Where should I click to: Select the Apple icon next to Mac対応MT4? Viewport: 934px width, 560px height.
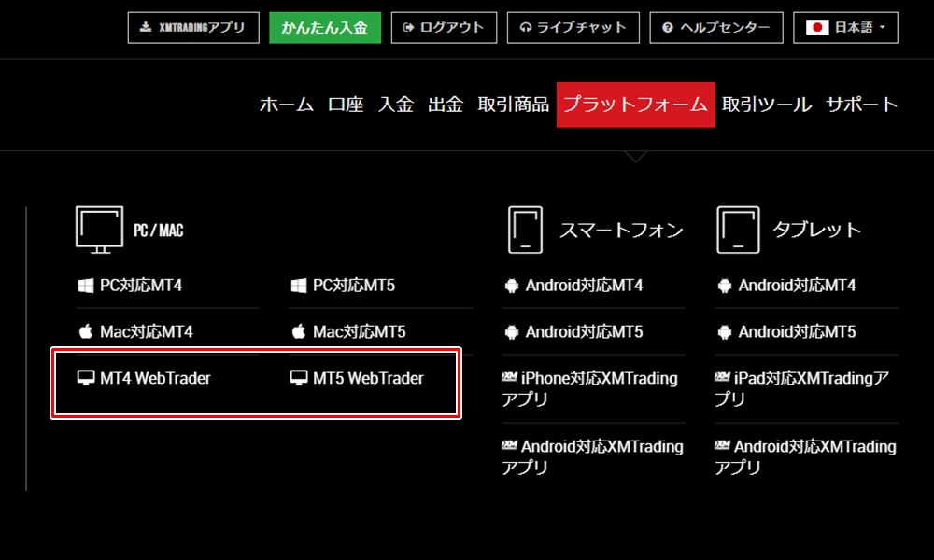click(84, 331)
